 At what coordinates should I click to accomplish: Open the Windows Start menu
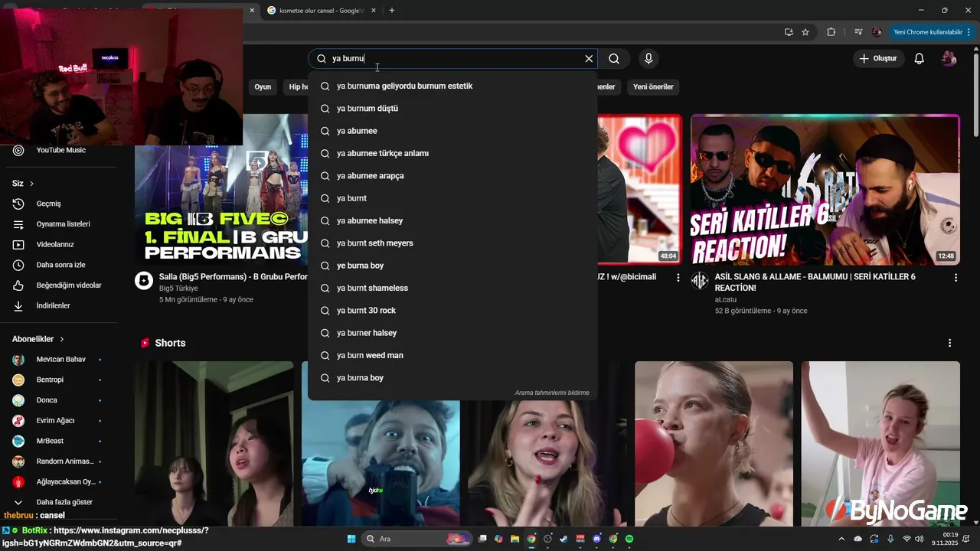tap(351, 539)
